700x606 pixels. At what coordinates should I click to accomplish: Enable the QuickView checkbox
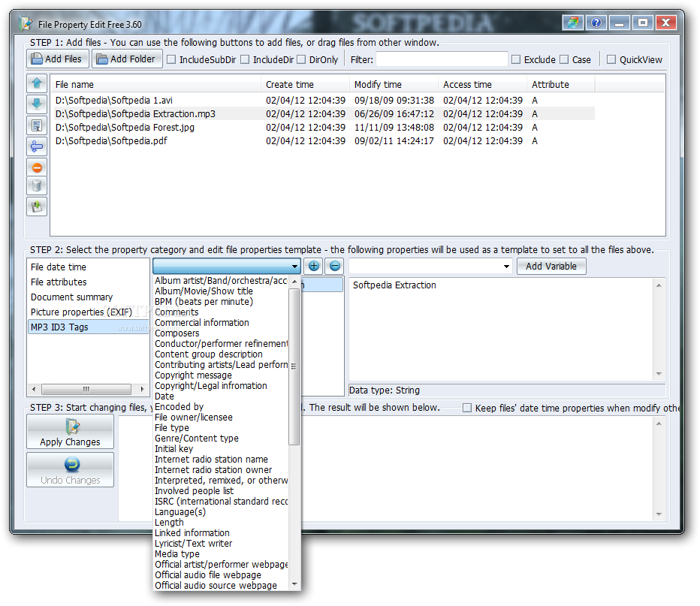(611, 60)
